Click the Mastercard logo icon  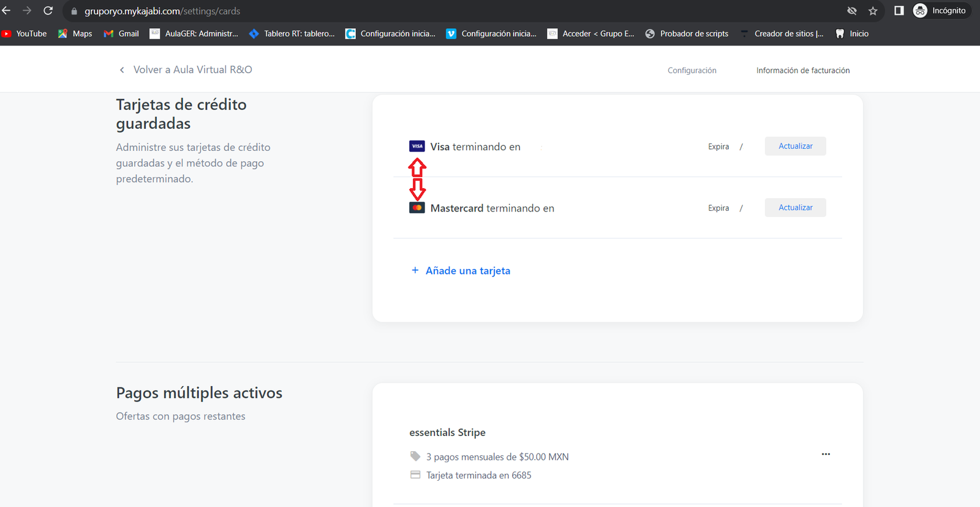coord(417,208)
